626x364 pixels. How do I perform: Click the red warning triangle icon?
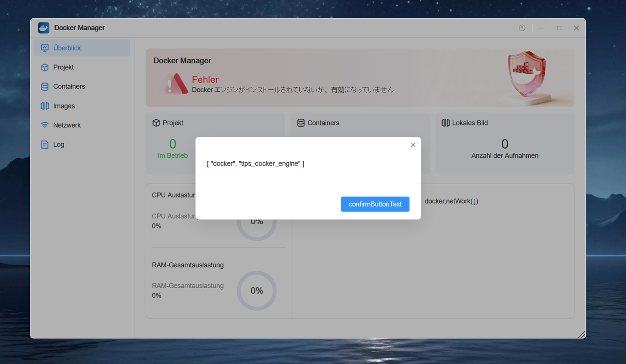(x=175, y=84)
